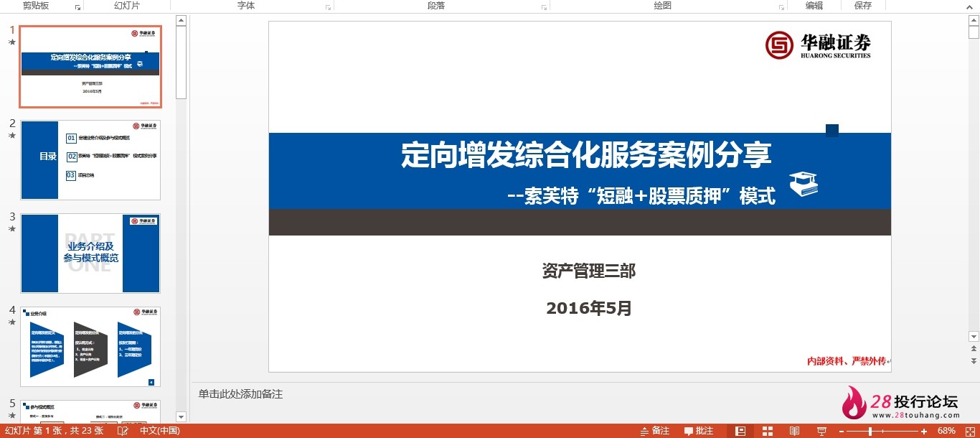
Task: Open the 批注 comments pane
Action: 699,431
